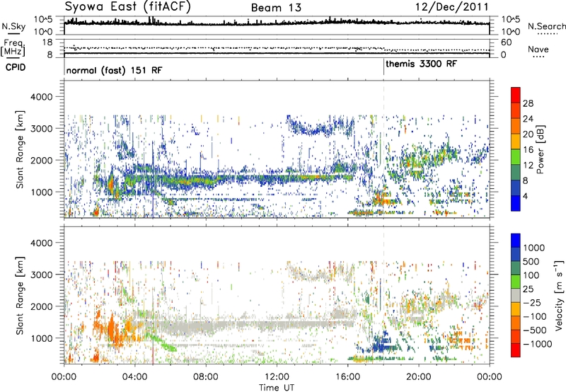Screen dimensions: 566x392
Task: Click the 'Nave' legend label
Action: [538, 50]
